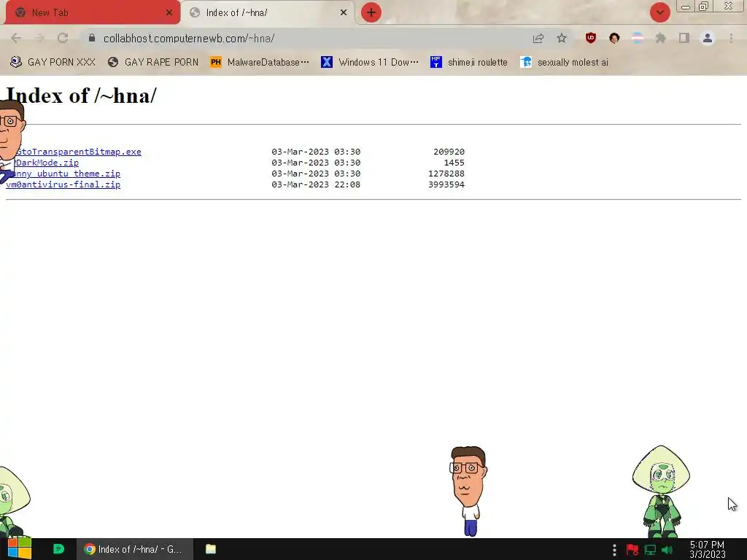Screen dimensions: 747x560
Task: Open the Windows Start button
Action: (20, 549)
